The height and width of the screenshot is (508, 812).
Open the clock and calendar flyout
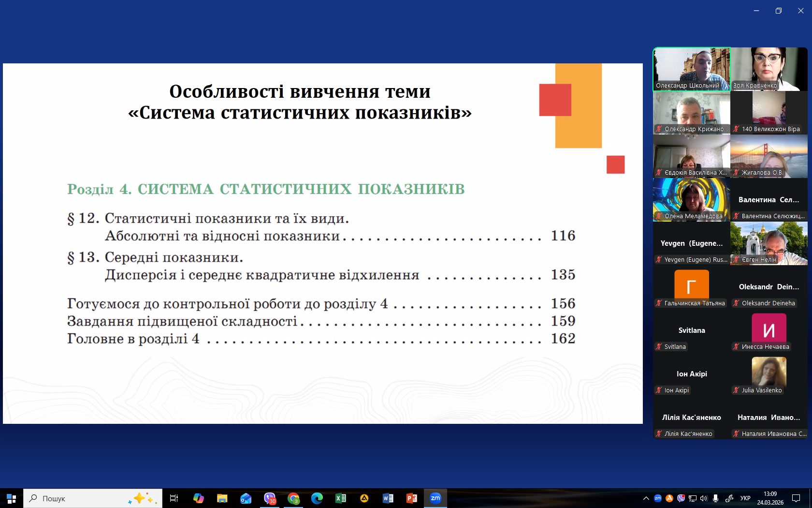(770, 498)
